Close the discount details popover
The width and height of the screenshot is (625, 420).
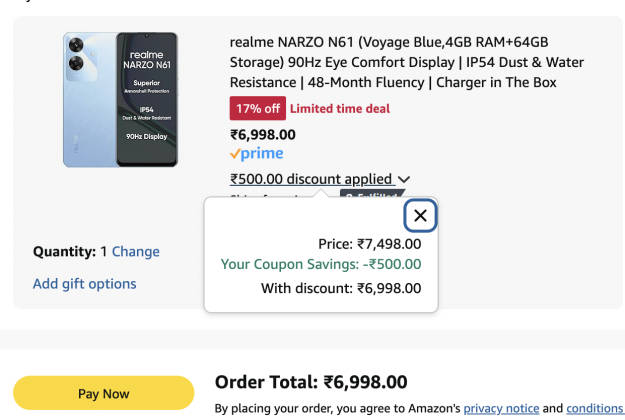point(420,215)
